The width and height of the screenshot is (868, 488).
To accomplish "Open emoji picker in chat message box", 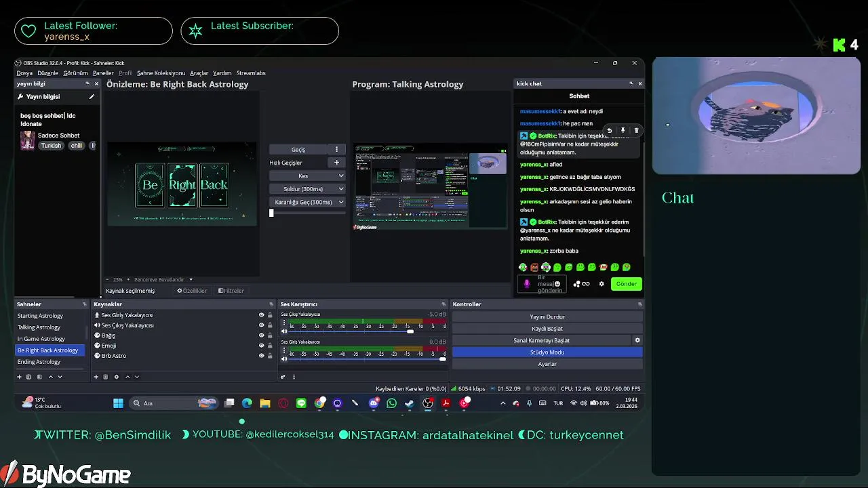I will pyautogui.click(x=557, y=284).
